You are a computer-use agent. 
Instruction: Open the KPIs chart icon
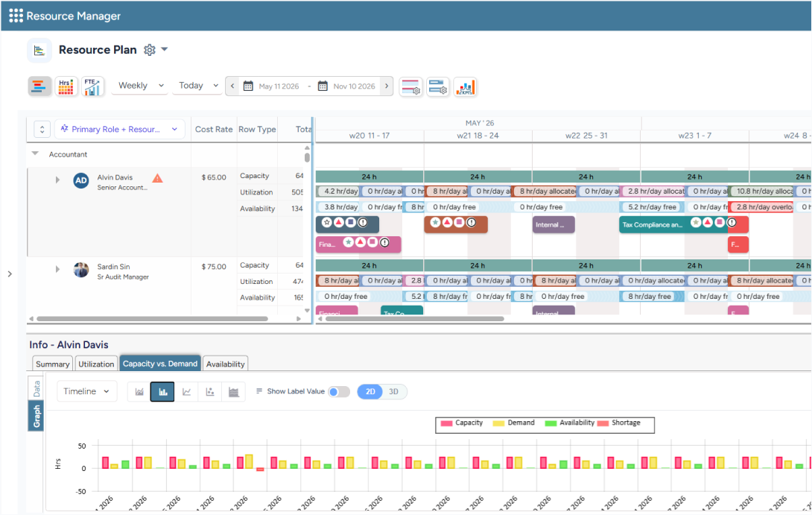click(x=465, y=86)
